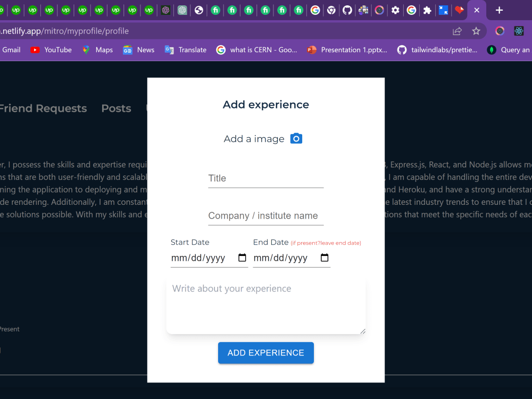
Task: Click the YouTube red play bookmark icon
Action: (35, 50)
